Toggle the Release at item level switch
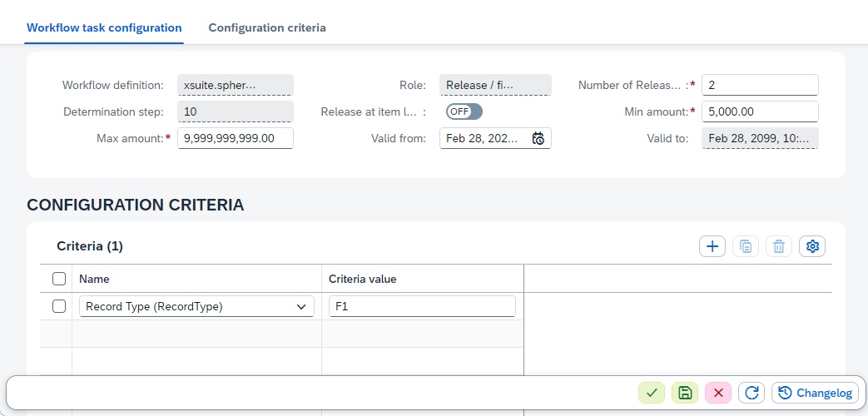 (464, 111)
